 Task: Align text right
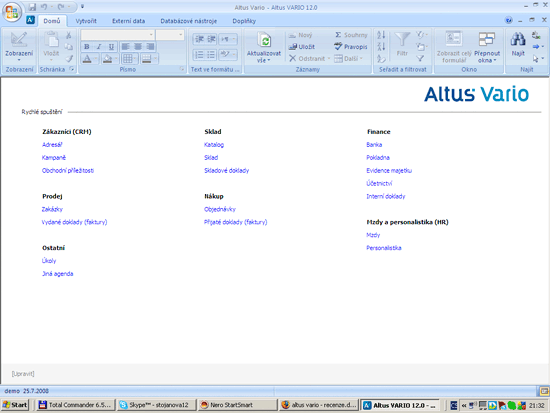150,47
